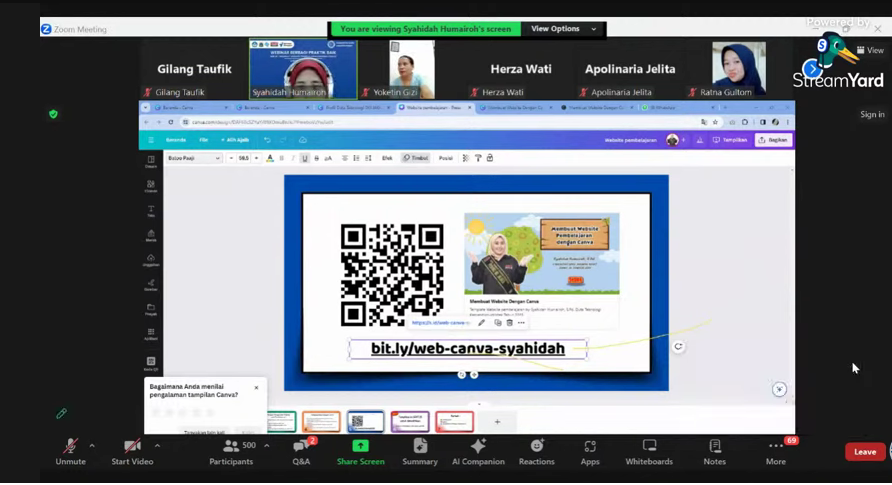Screen dimensions: 892x485
Task: Click the red Leave button
Action: pos(865,452)
